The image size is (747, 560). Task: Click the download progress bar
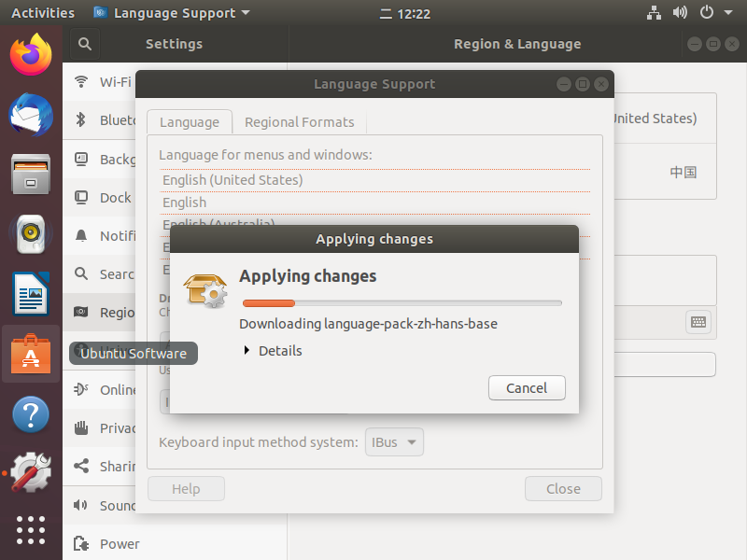(402, 302)
